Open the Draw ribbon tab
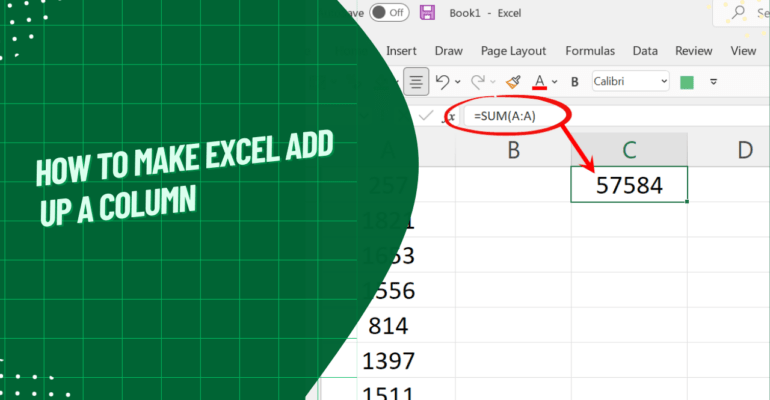Screen dimensions: 770x400 tap(448, 51)
